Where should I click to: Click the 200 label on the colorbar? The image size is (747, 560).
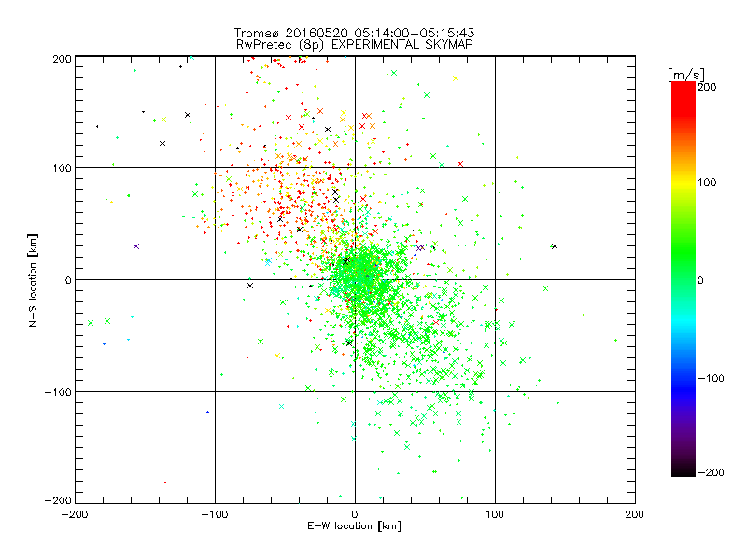[707, 87]
